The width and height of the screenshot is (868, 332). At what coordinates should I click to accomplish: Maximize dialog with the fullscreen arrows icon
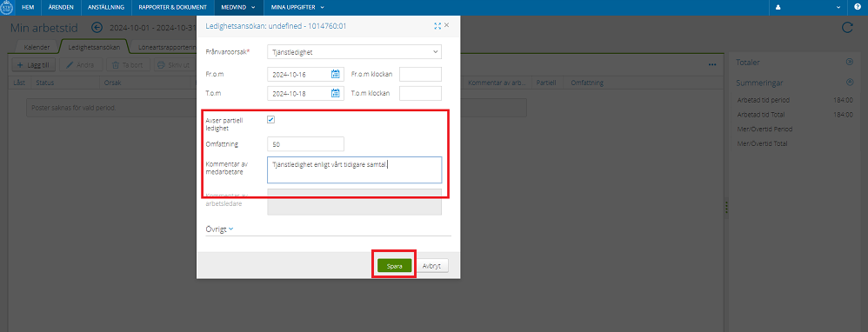tap(437, 25)
